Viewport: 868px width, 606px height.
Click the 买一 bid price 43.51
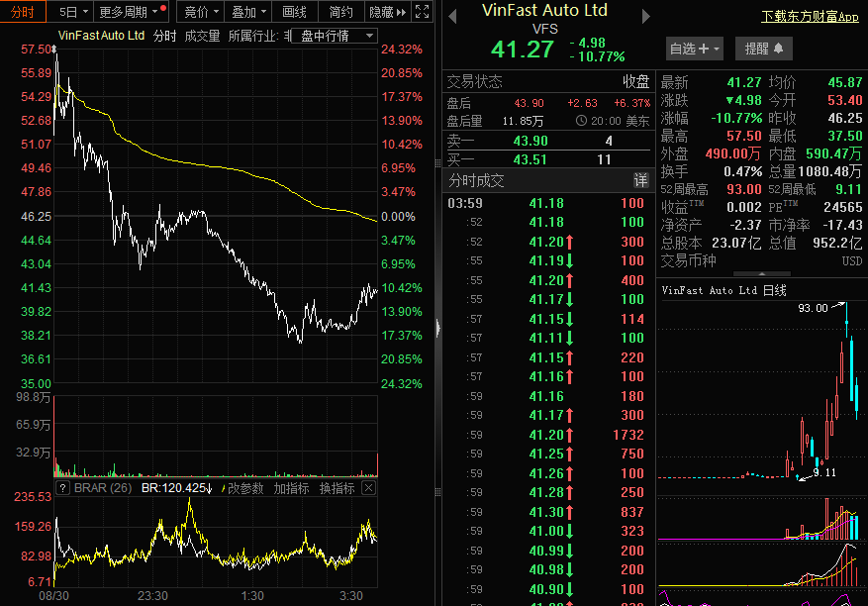(530, 159)
